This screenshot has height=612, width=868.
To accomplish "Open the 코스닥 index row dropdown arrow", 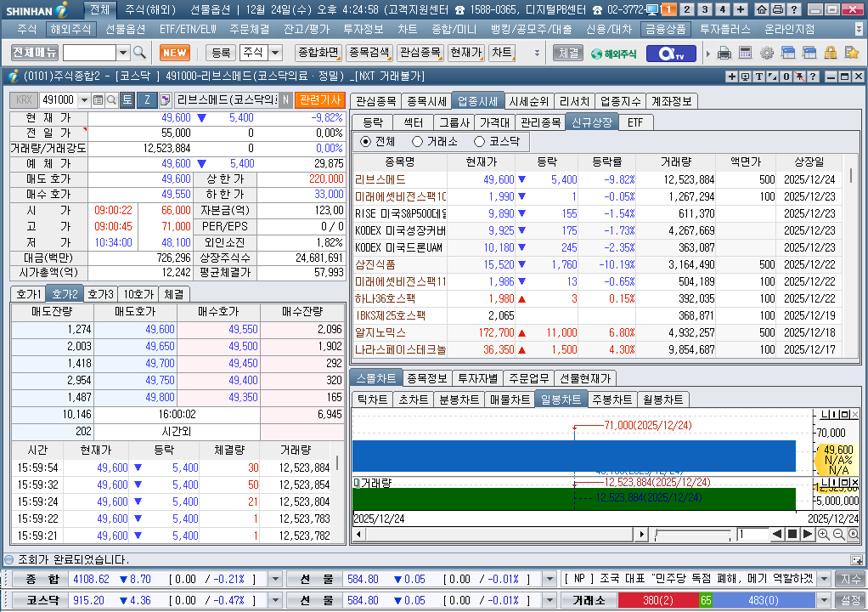I will point(275,600).
